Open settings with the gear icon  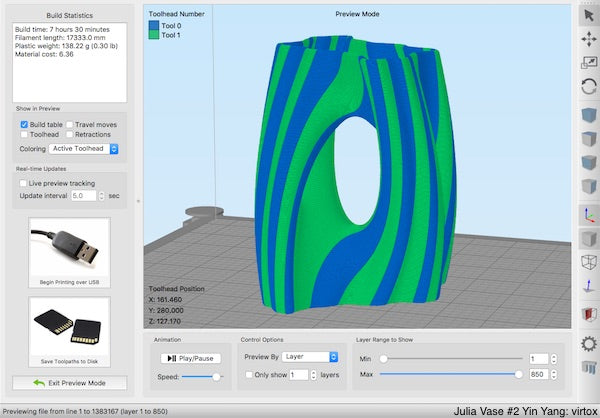pos(588,343)
